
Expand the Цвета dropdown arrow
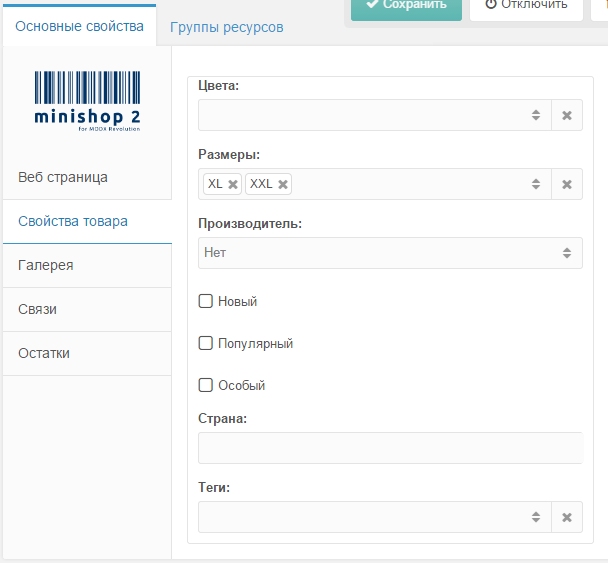[x=536, y=115]
